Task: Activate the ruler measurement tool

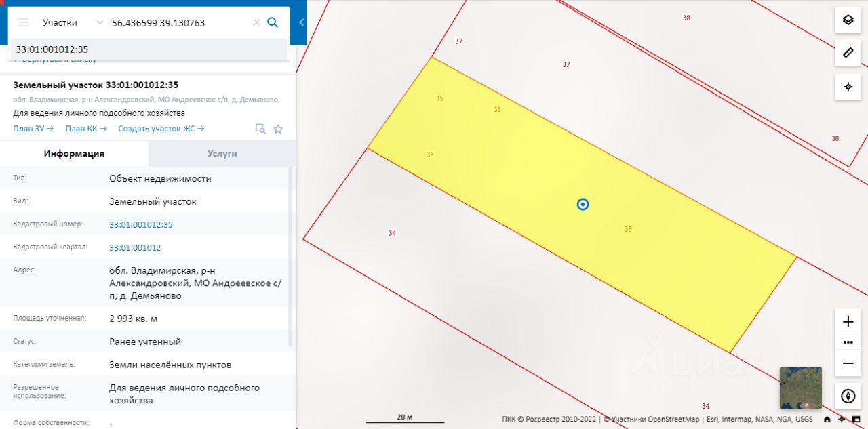Action: coord(848,53)
